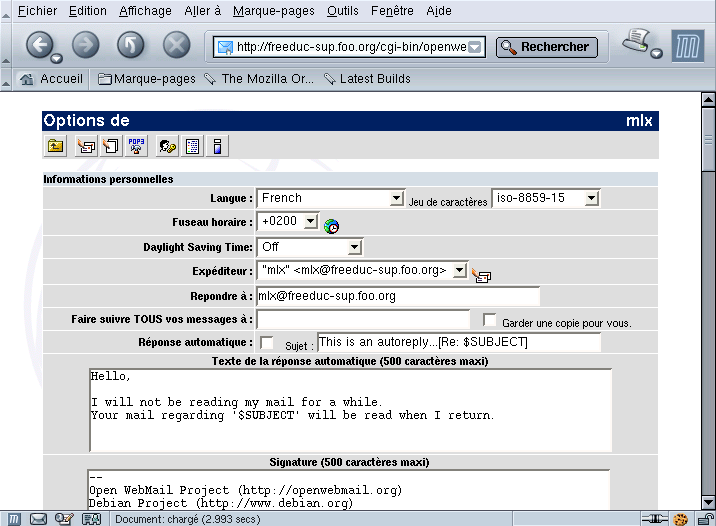Click the browser Back arrow button
The width and height of the screenshot is (716, 526).
(x=39, y=45)
